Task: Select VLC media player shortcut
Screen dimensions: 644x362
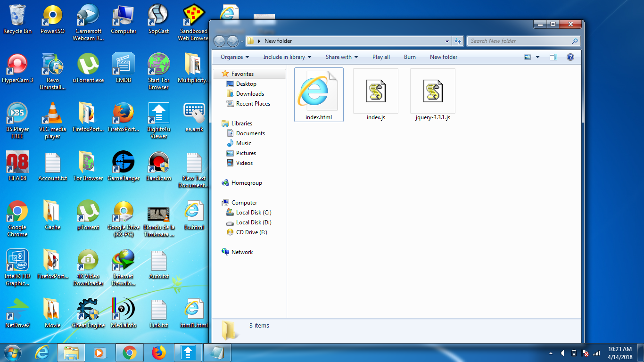Action: (x=53, y=121)
